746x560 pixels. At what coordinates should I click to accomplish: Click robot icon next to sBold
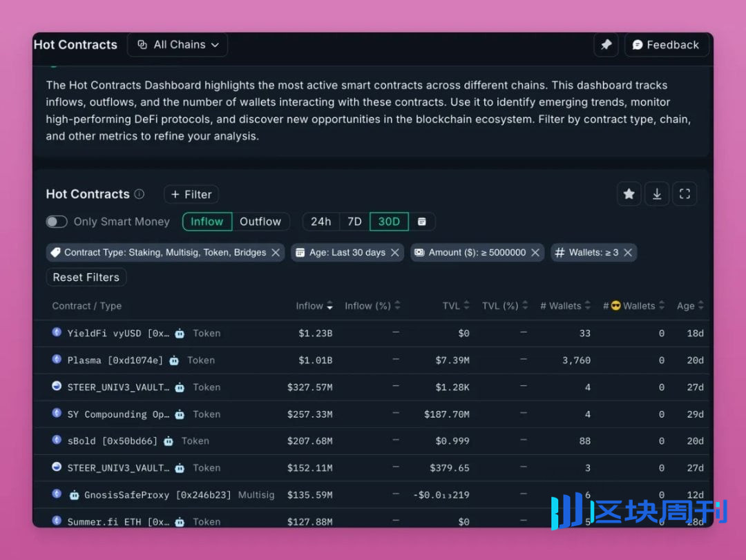[169, 441]
